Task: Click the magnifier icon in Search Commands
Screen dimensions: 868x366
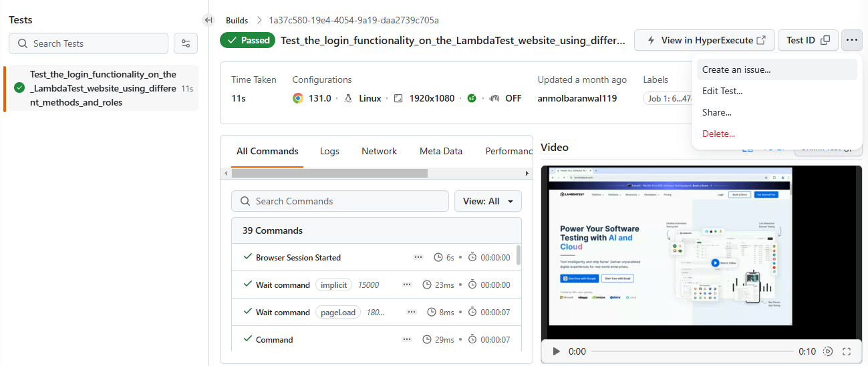Action: (x=245, y=201)
